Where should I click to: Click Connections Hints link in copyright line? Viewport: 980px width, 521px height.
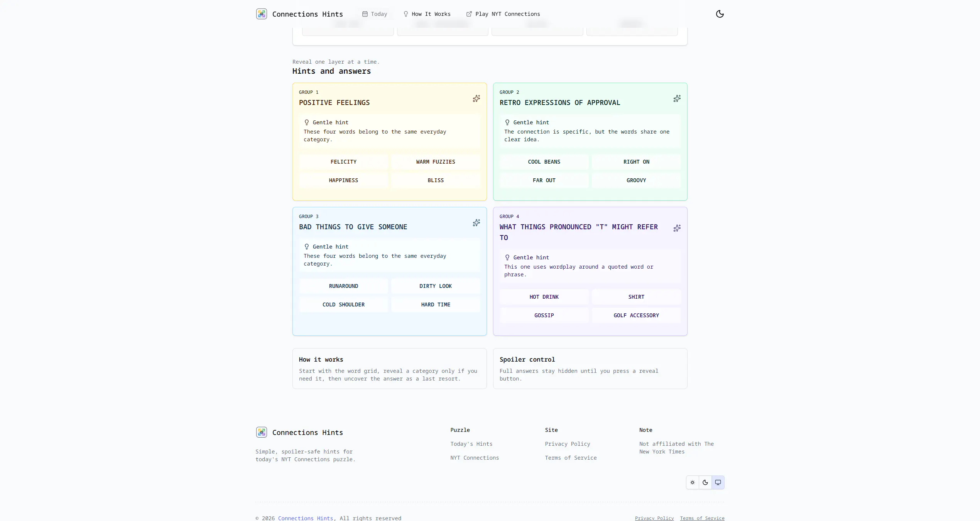(306, 518)
